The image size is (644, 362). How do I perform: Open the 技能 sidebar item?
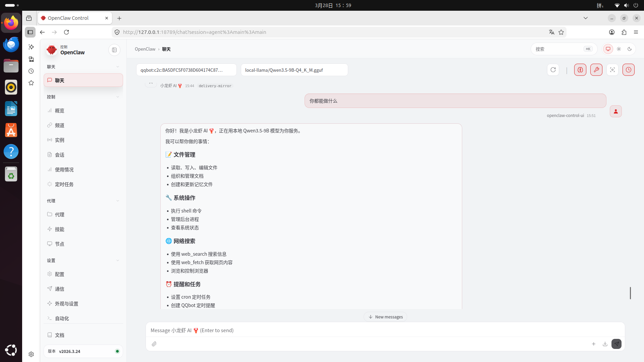pos(59,229)
